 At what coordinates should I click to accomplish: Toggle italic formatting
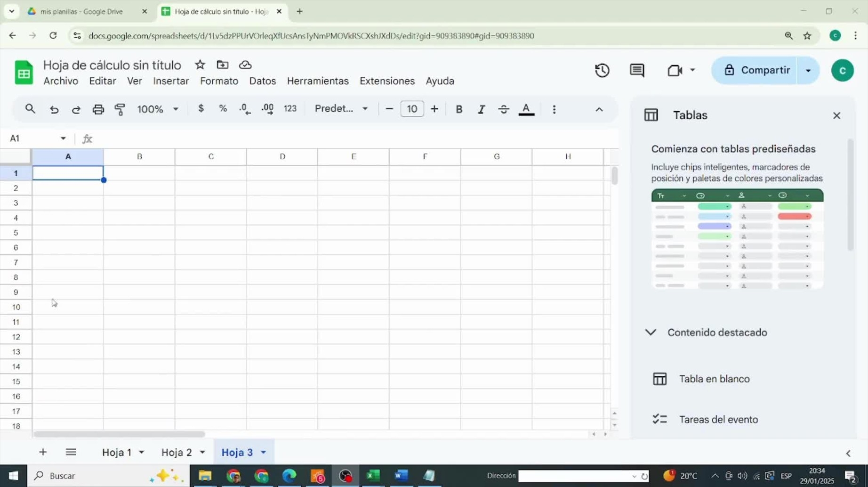point(481,109)
